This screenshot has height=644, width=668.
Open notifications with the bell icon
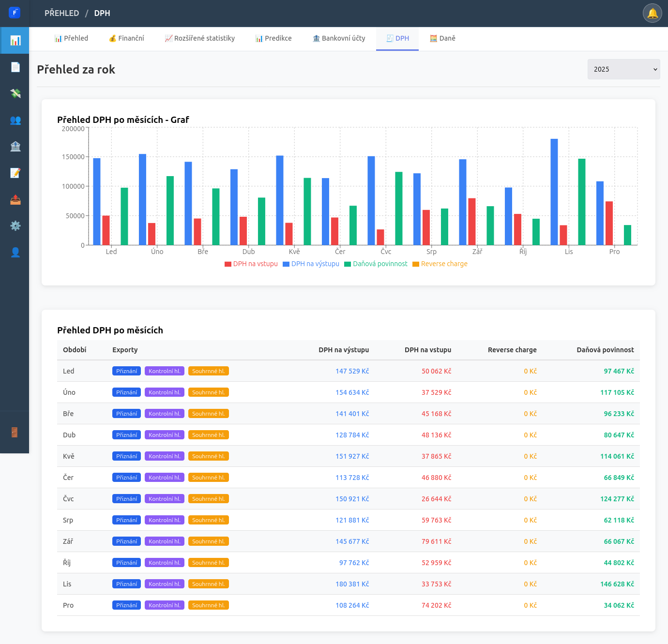tap(652, 13)
